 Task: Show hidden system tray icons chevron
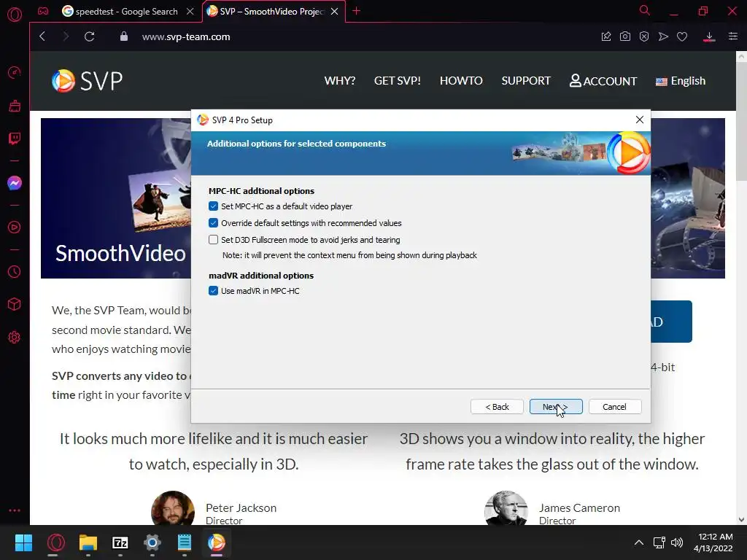pyautogui.click(x=639, y=542)
